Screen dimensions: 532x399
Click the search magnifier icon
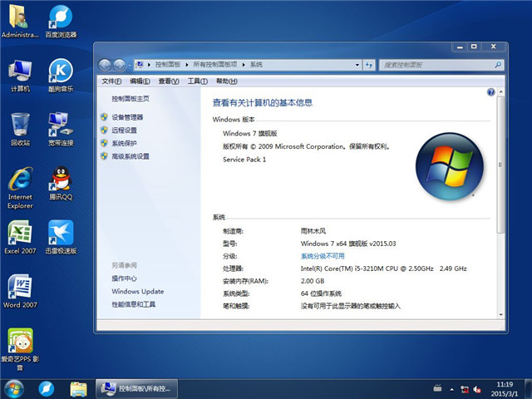[x=498, y=65]
